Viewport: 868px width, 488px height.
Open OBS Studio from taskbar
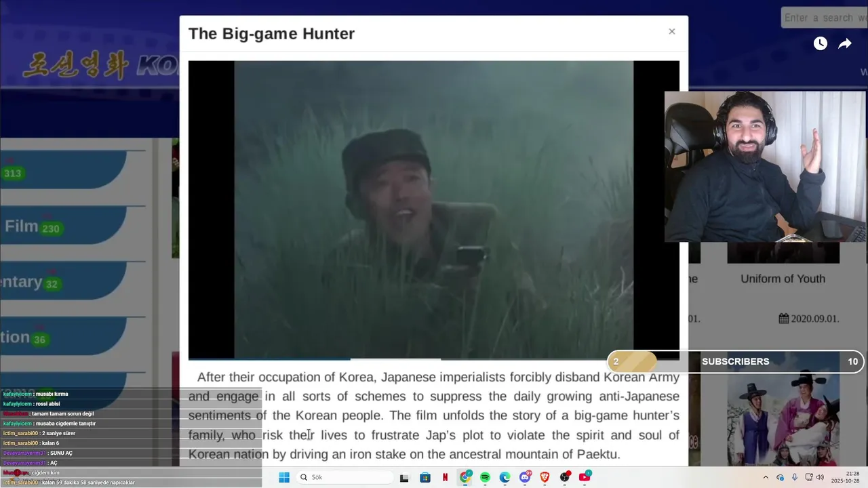[x=564, y=477]
